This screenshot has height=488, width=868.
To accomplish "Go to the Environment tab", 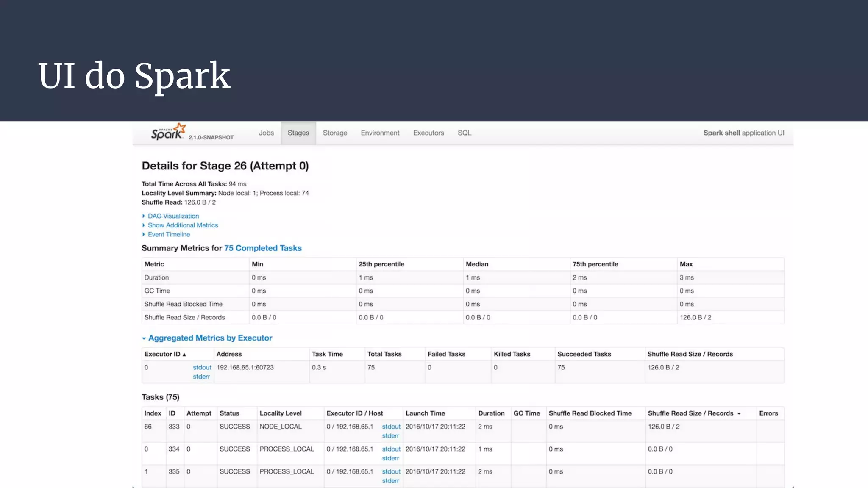I will (x=380, y=133).
